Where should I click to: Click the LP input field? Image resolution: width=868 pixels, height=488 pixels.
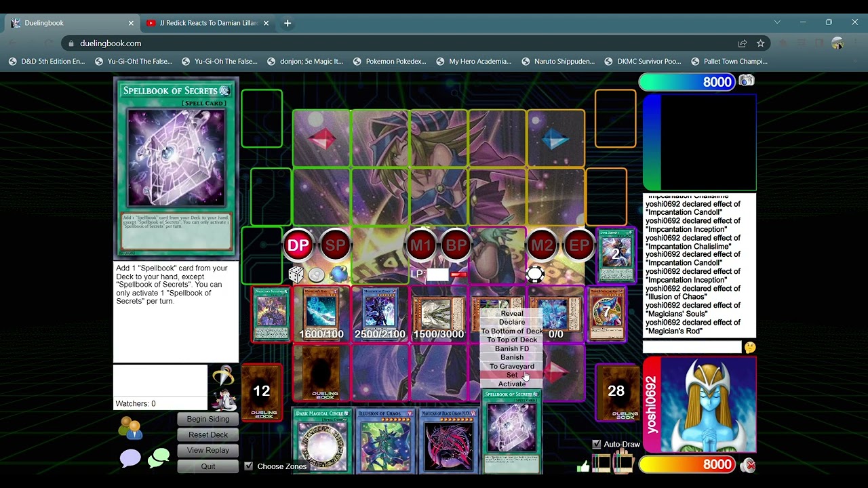[437, 274]
